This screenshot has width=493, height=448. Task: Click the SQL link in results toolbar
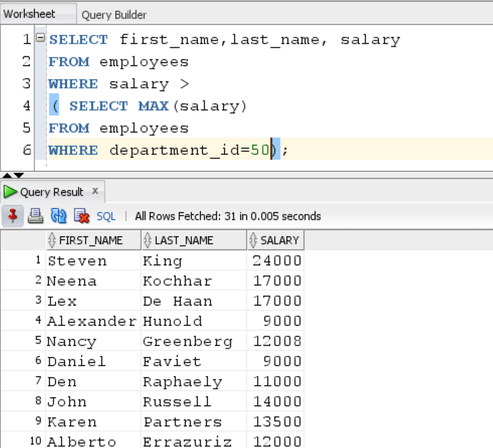pos(106,217)
